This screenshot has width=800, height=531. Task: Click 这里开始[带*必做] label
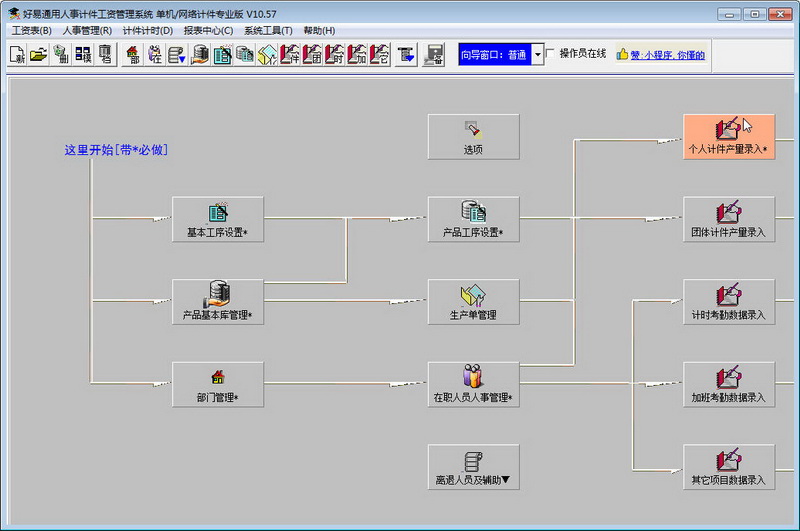pyautogui.click(x=116, y=150)
